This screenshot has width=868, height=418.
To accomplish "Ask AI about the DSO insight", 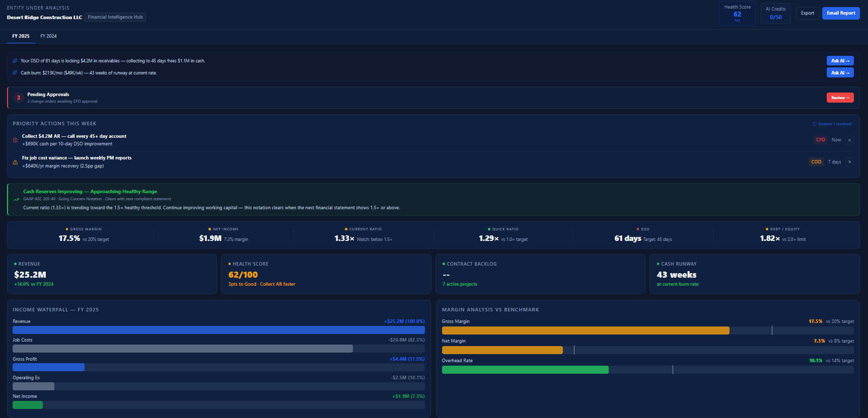I will point(840,61).
